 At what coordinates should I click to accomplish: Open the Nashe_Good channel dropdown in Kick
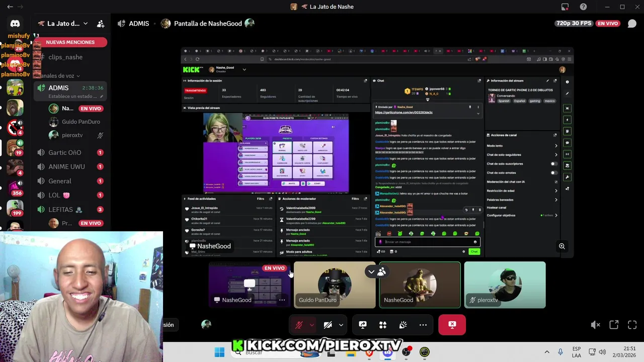point(244,69)
